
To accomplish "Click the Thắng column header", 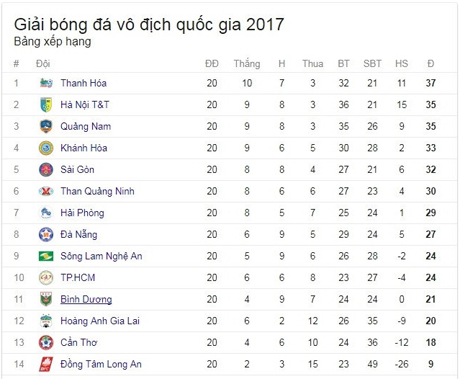I will click(x=247, y=64).
